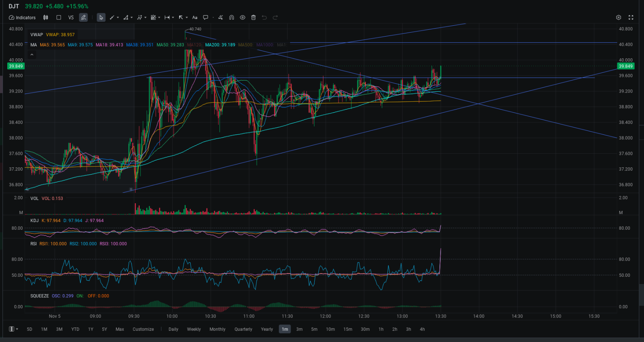This screenshot has height=342, width=644.
Task: Enter fullscreen chart mode
Action: (x=631, y=18)
